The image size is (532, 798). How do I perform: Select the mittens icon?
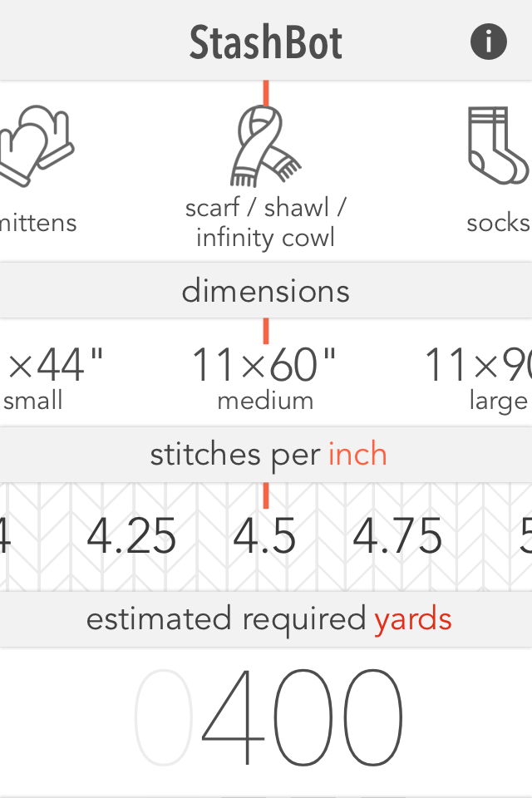(x=37, y=145)
